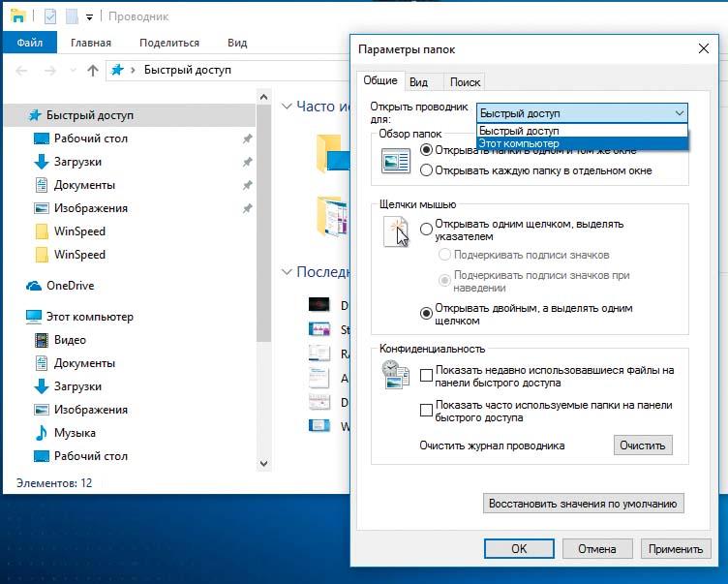The image size is (728, 584).
Task: Click the Рабочий стол icon under Быстрый доступ
Action: (x=41, y=138)
